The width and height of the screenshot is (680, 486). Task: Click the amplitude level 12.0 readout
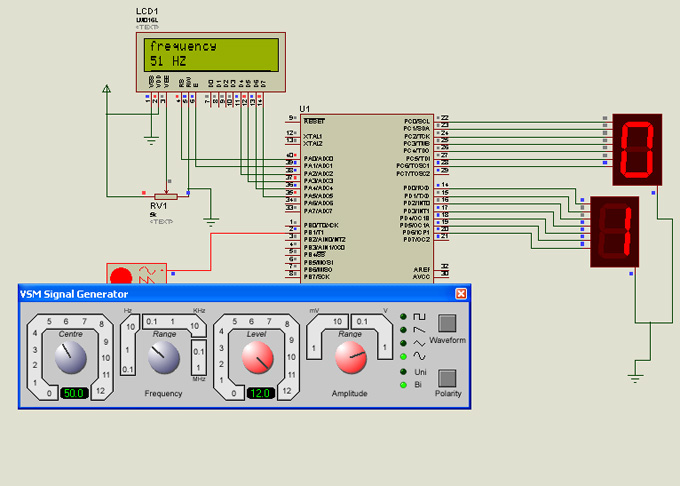click(261, 393)
